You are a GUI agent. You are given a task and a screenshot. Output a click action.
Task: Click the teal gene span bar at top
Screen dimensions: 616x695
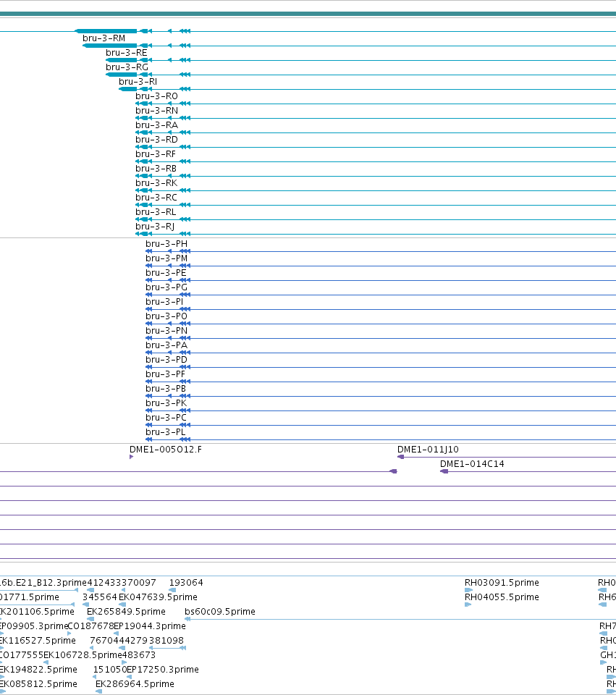308,14
